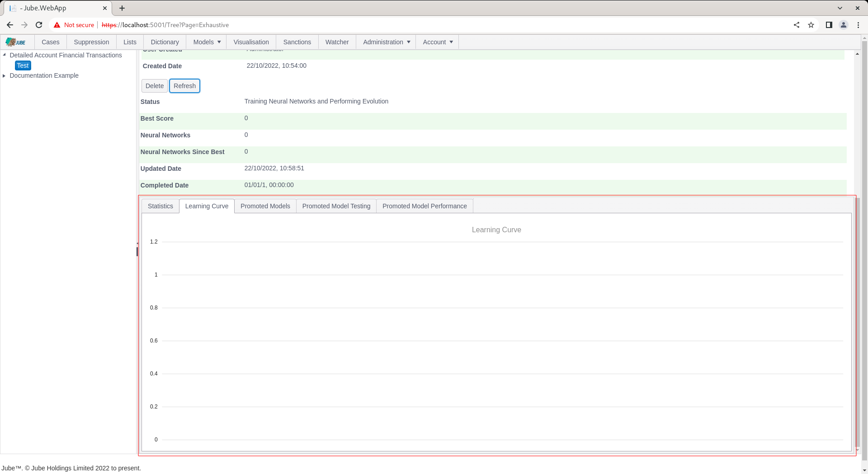
Task: Open the Lists menu item
Action: coord(130,42)
